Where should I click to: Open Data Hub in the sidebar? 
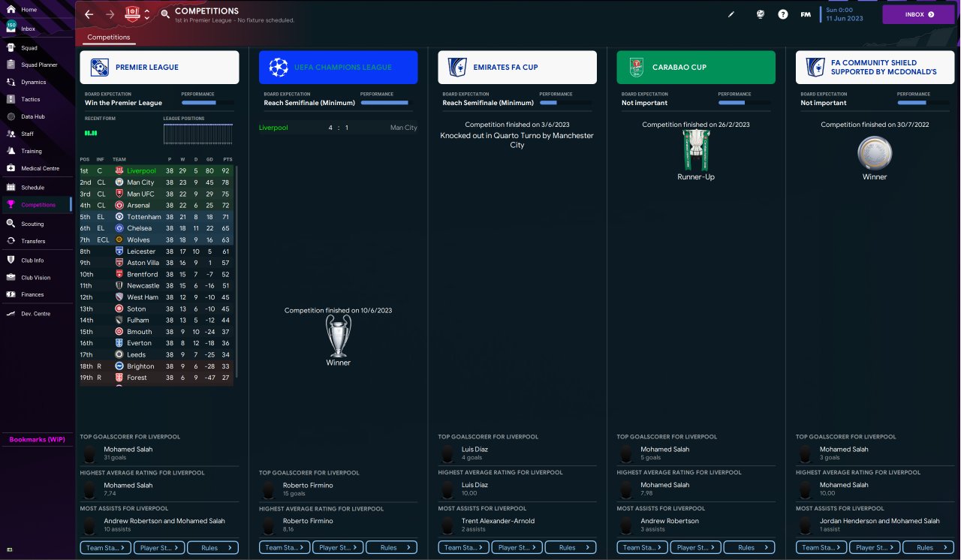(36, 116)
